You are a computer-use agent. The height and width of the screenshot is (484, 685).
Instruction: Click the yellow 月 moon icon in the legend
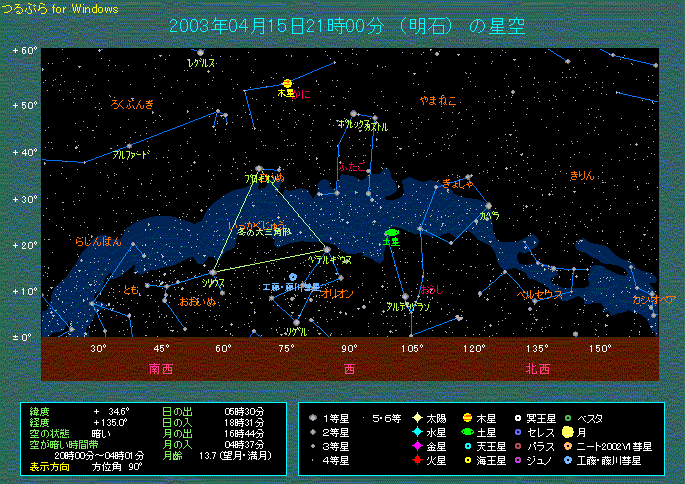(x=567, y=432)
